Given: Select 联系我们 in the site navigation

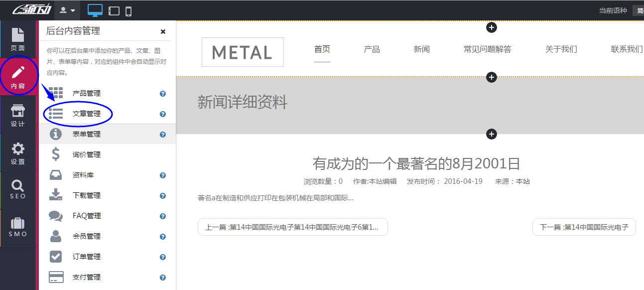Looking at the screenshot, I should point(627,49).
